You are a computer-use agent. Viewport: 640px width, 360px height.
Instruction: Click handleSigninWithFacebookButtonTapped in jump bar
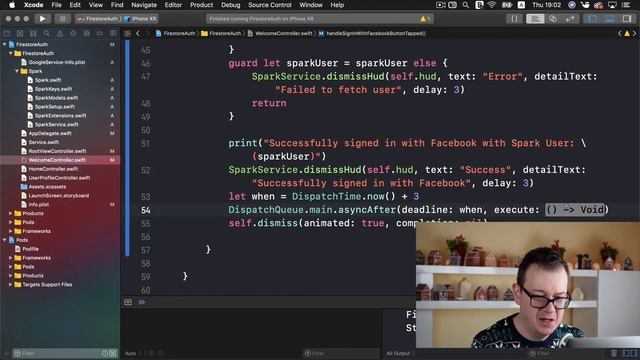click(372, 33)
